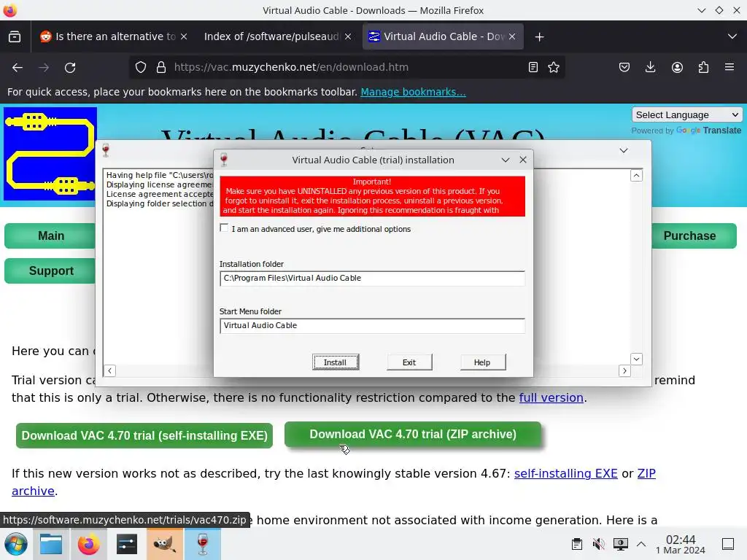Follow the full version link

[x=551, y=397]
